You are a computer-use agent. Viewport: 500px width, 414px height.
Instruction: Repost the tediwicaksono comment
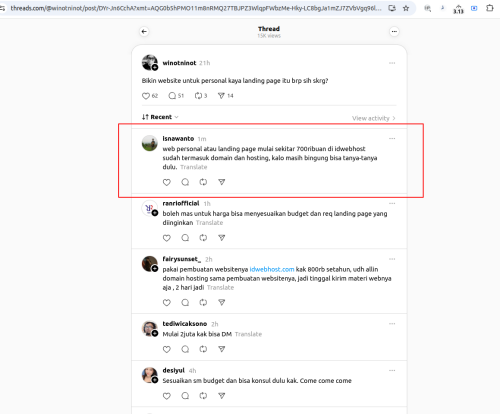click(x=203, y=349)
